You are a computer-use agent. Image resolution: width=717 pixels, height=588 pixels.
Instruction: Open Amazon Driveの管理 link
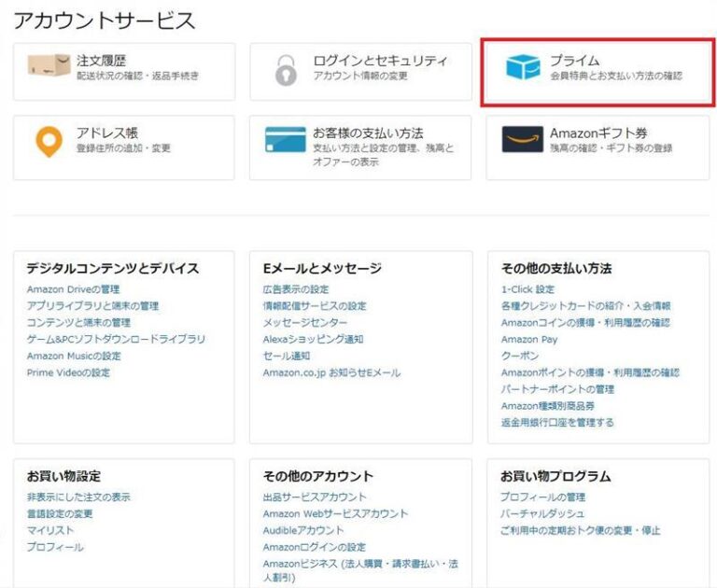(73, 289)
